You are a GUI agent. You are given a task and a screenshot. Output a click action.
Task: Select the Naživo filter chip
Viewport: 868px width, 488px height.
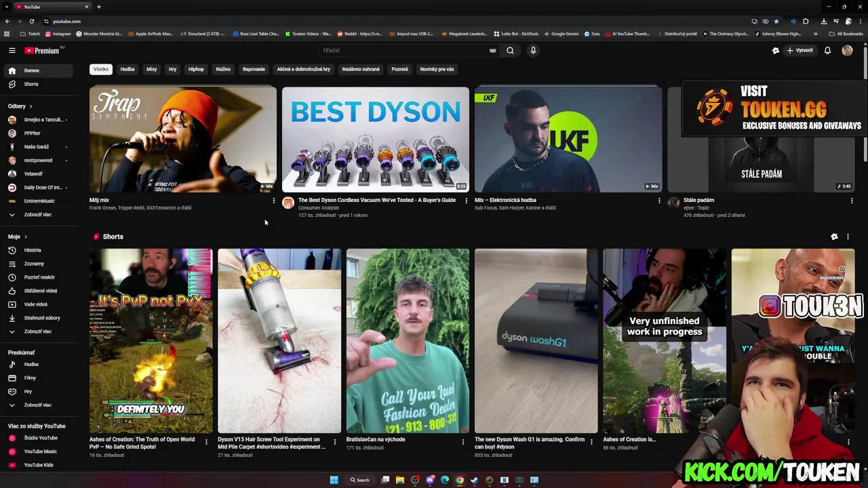pos(223,69)
